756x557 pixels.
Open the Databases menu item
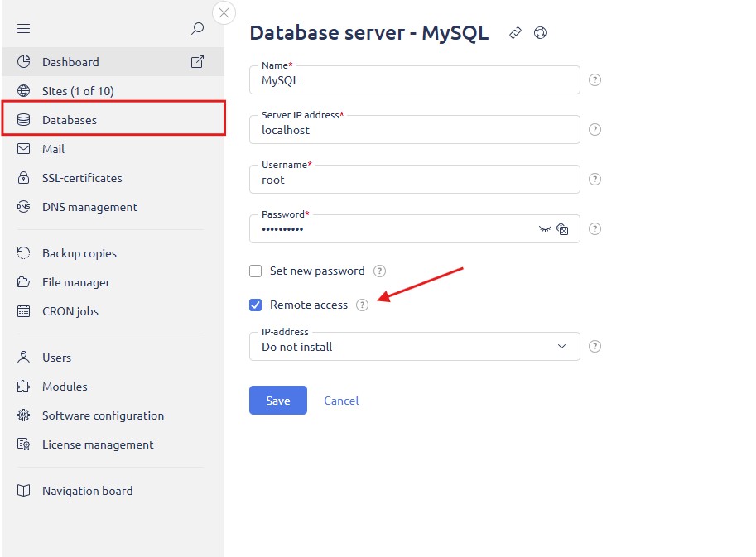click(x=113, y=118)
